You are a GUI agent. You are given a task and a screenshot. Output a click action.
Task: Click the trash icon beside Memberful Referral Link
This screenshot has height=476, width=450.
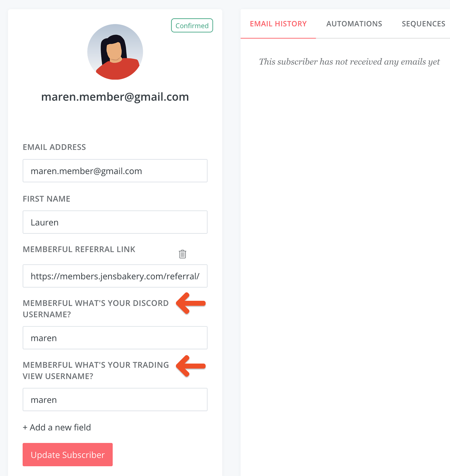[x=182, y=254]
